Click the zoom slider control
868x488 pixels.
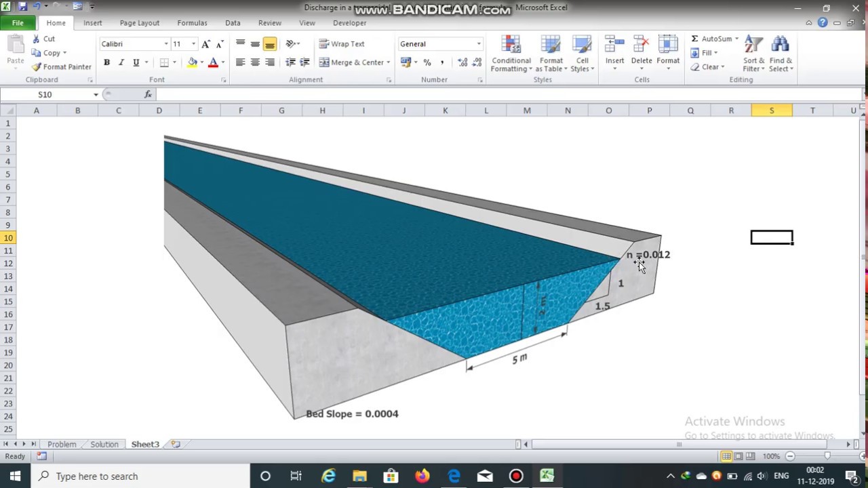(827, 456)
